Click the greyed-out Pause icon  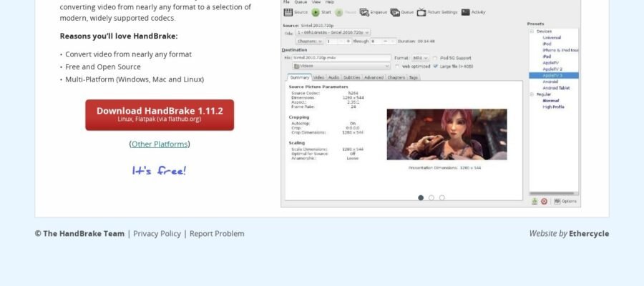click(x=339, y=12)
